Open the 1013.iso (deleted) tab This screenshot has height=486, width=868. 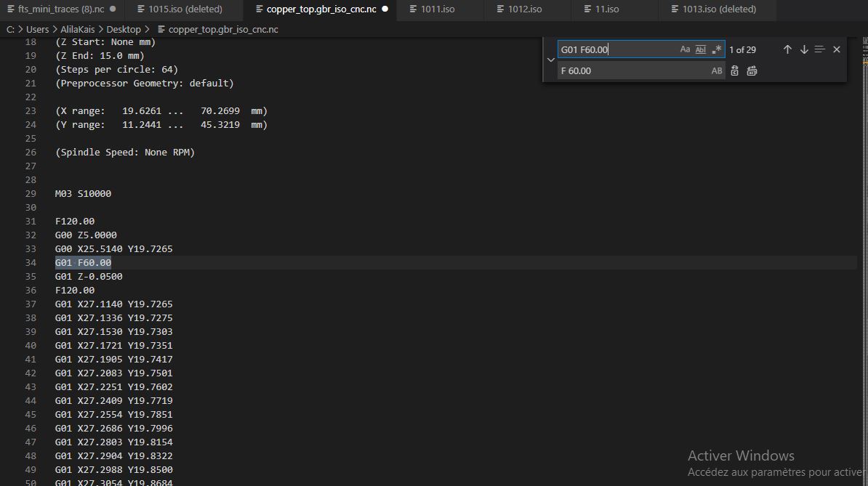pos(719,9)
